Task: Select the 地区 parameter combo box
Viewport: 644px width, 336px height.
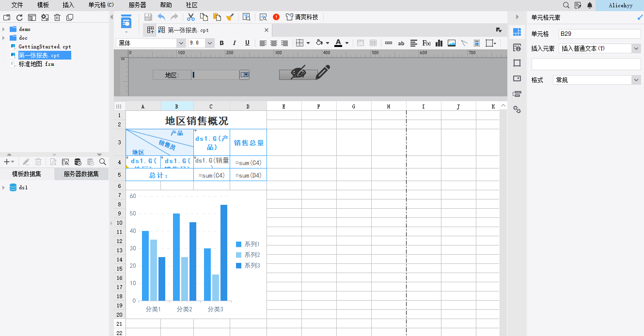Action: pyautogui.click(x=220, y=75)
